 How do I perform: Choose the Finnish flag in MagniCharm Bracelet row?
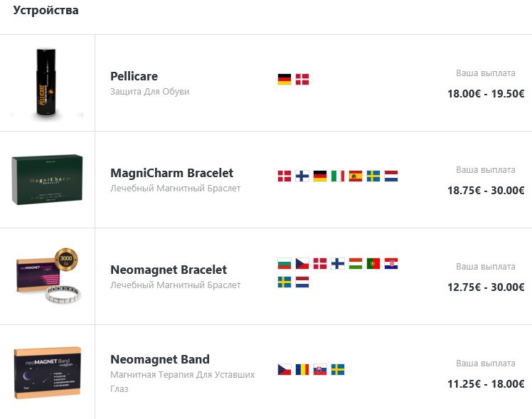pos(302,176)
